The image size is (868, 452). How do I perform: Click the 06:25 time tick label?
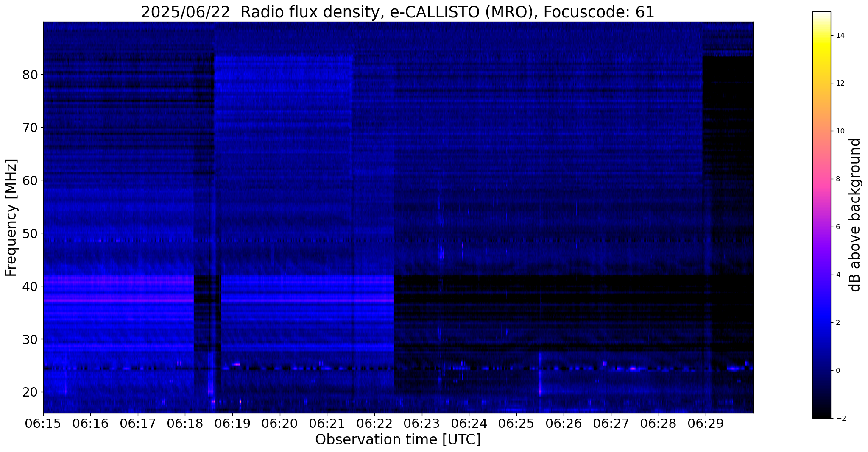click(516, 423)
